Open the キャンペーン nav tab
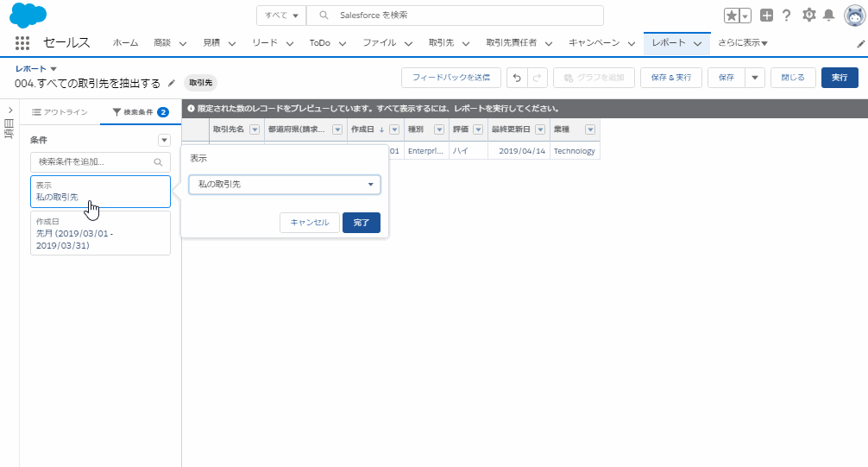 [x=594, y=42]
